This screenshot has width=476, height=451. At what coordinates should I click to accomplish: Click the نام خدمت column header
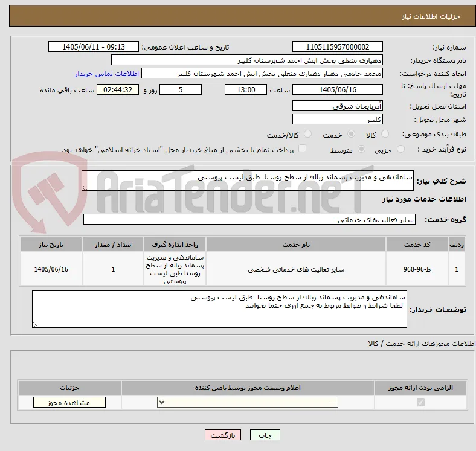coord(296,245)
